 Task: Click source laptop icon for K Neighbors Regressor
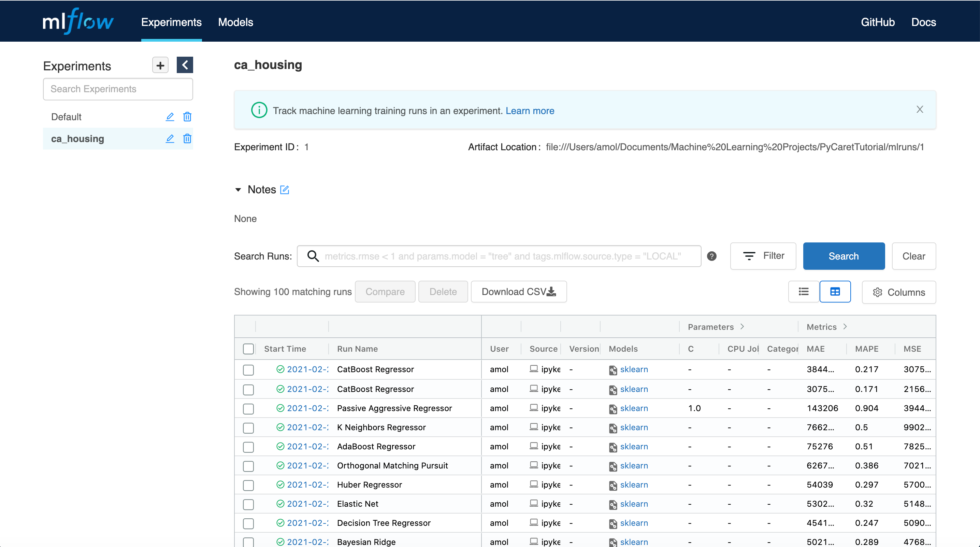click(534, 427)
